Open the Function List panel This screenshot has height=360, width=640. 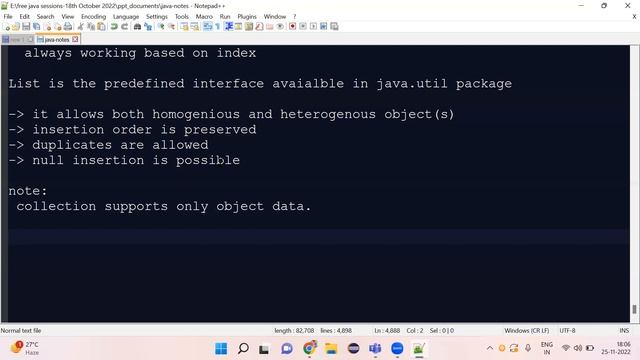coord(259,27)
